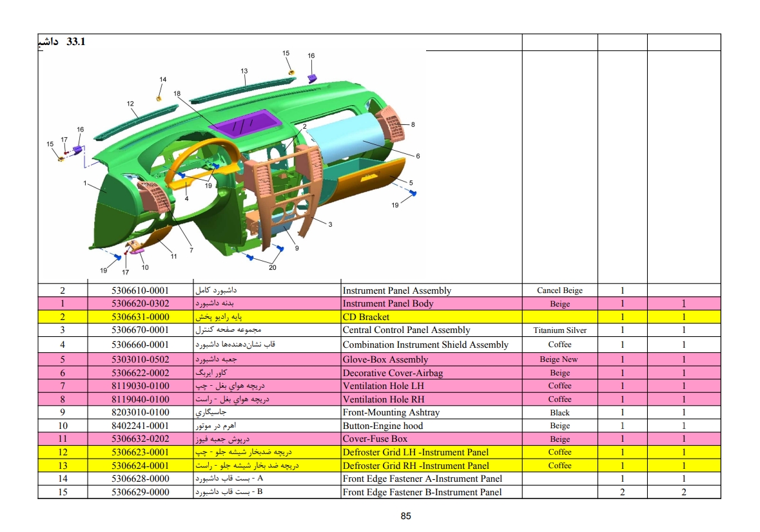
Task: Select 'Ventilation Hole RH' description
Action: pos(384,399)
